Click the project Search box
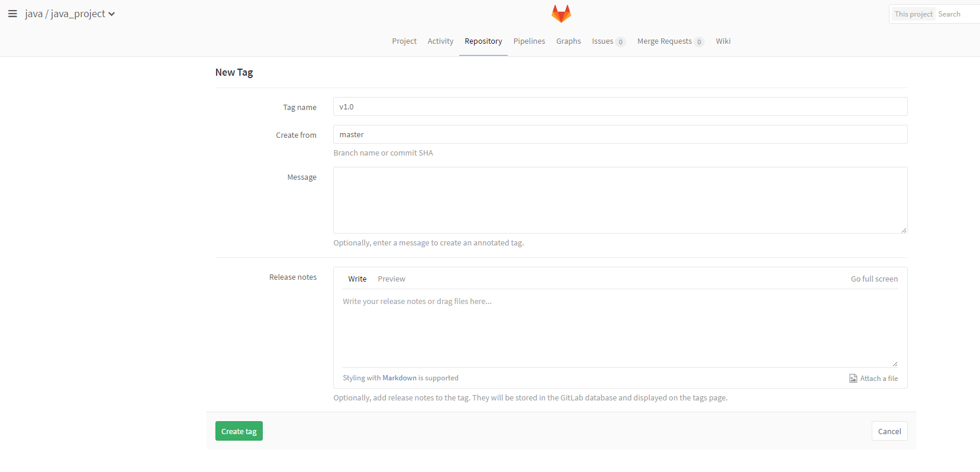The height and width of the screenshot is (472, 980). pyautogui.click(x=956, y=14)
